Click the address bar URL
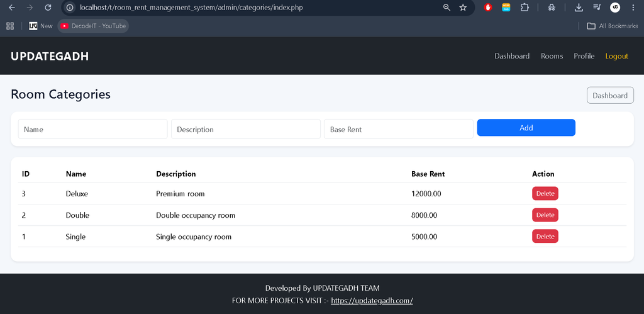Viewport: 644px width, 314px height. click(191, 8)
